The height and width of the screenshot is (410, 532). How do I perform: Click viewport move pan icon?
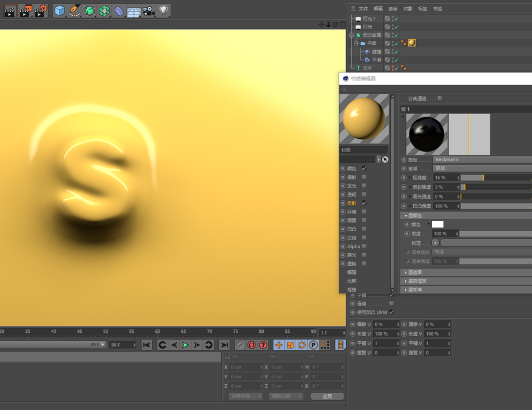(321, 25)
